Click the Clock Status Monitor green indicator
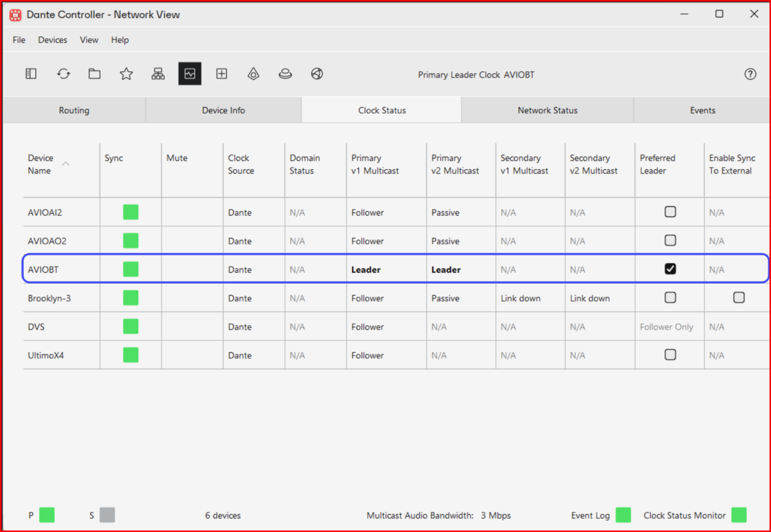Screen dimensions: 771x532 [738, 515]
